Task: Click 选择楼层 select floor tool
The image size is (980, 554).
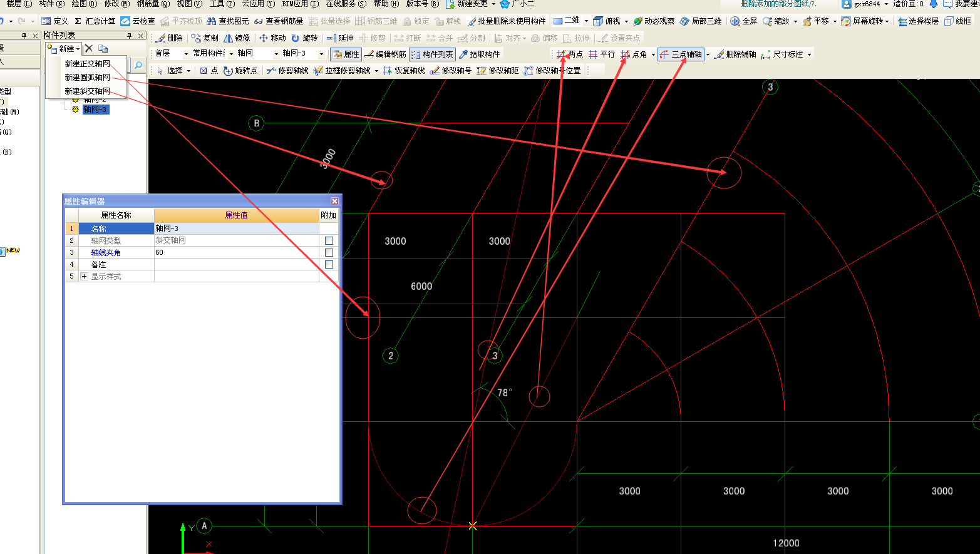Action: pos(918,21)
